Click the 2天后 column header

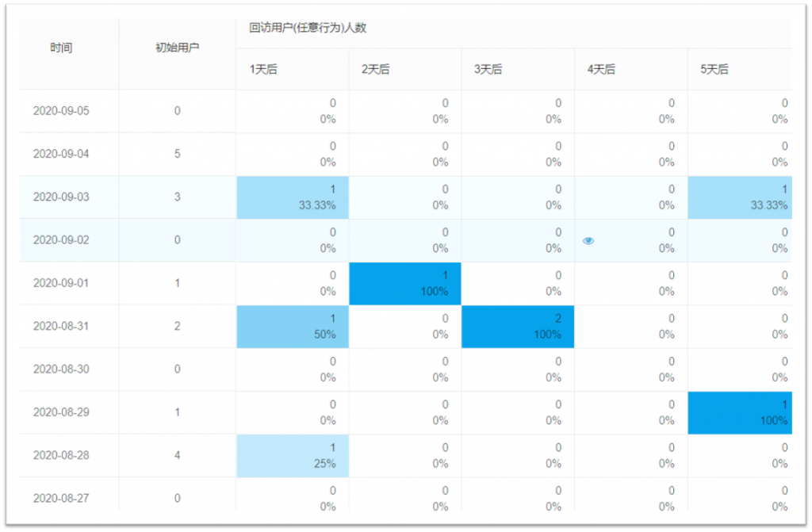click(376, 69)
